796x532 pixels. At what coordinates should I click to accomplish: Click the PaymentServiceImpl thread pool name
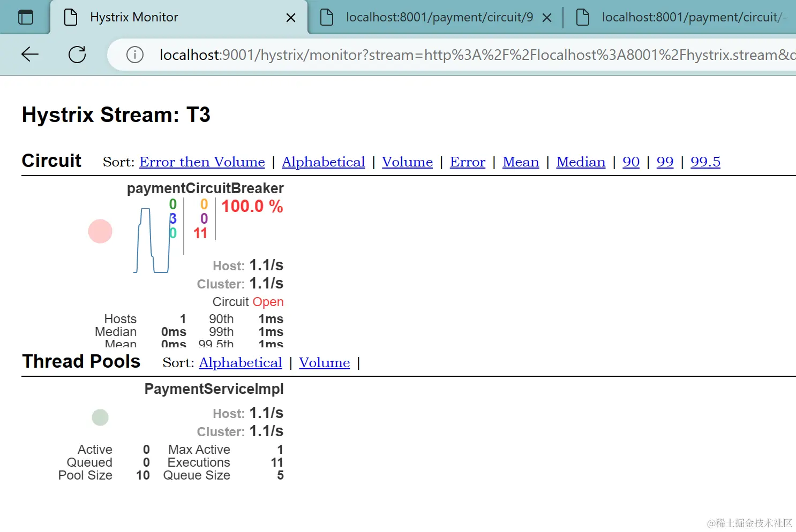click(x=214, y=389)
